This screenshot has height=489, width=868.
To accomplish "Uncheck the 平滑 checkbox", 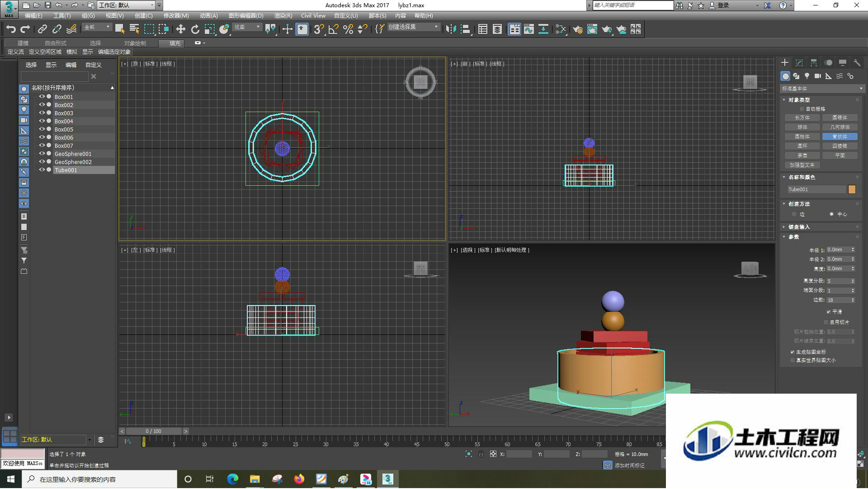I will coord(829,312).
